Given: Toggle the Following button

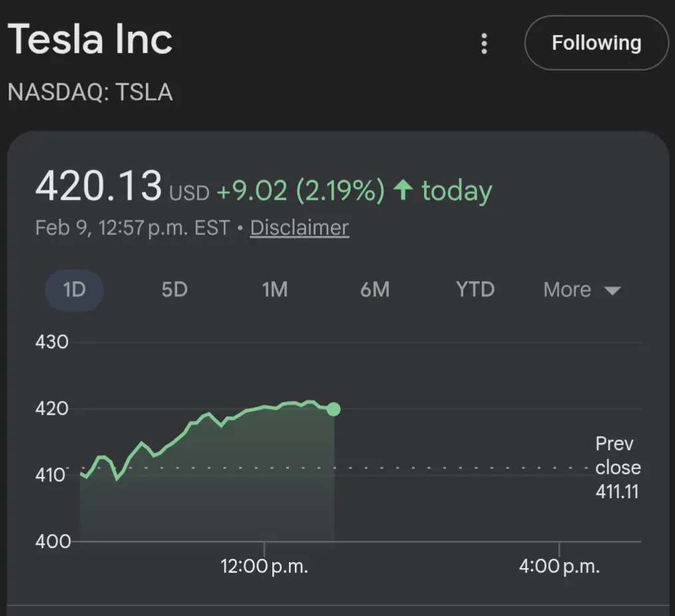Looking at the screenshot, I should pos(596,43).
